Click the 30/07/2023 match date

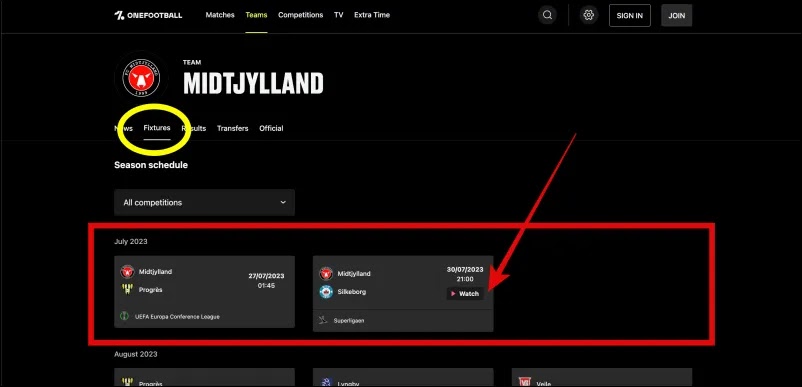pos(465,269)
